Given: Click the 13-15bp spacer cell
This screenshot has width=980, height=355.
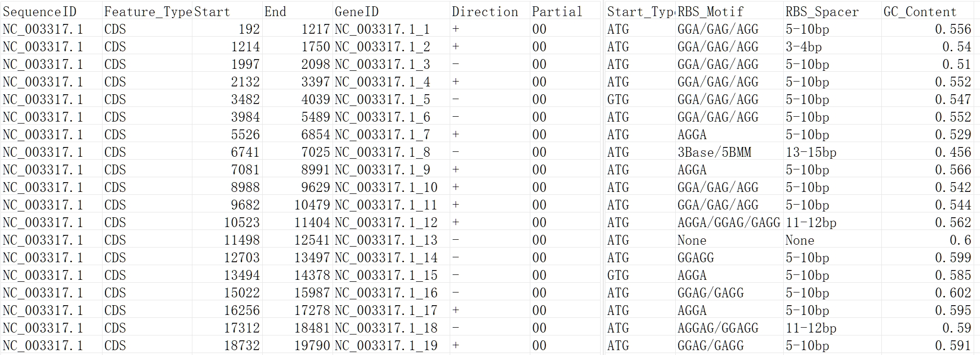Looking at the screenshot, I should [832, 152].
